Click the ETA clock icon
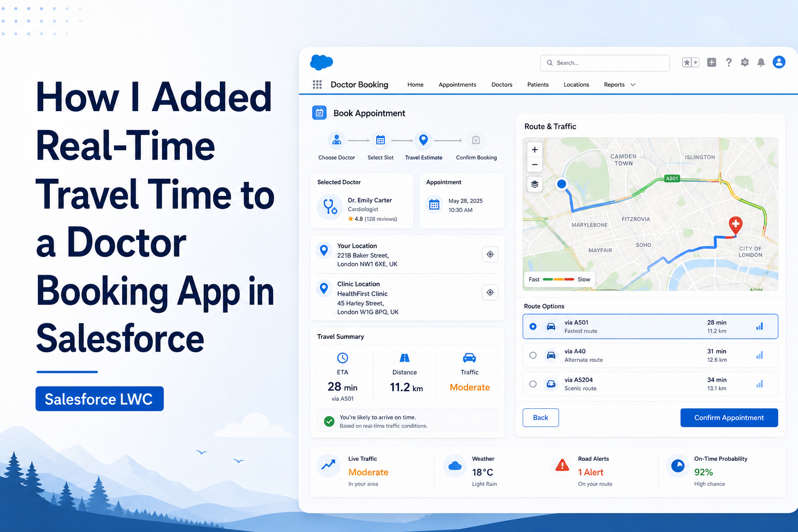Image resolution: width=798 pixels, height=532 pixels. pyautogui.click(x=342, y=358)
